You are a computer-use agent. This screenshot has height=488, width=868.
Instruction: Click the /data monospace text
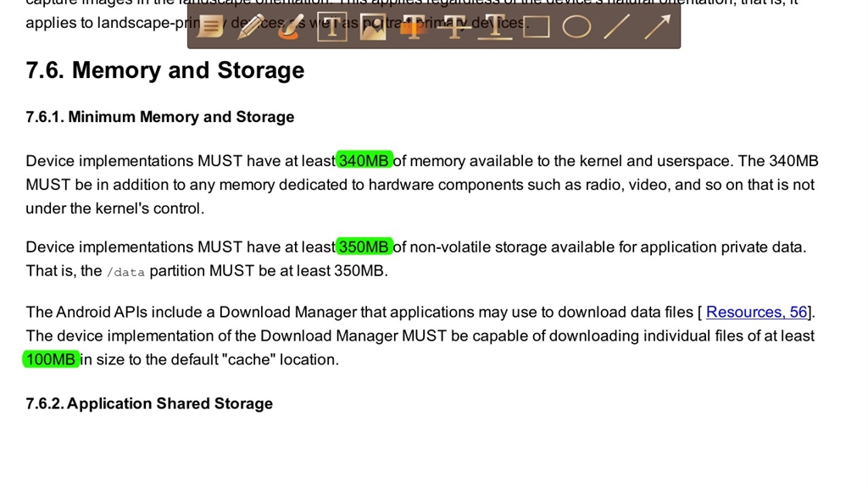[125, 272]
